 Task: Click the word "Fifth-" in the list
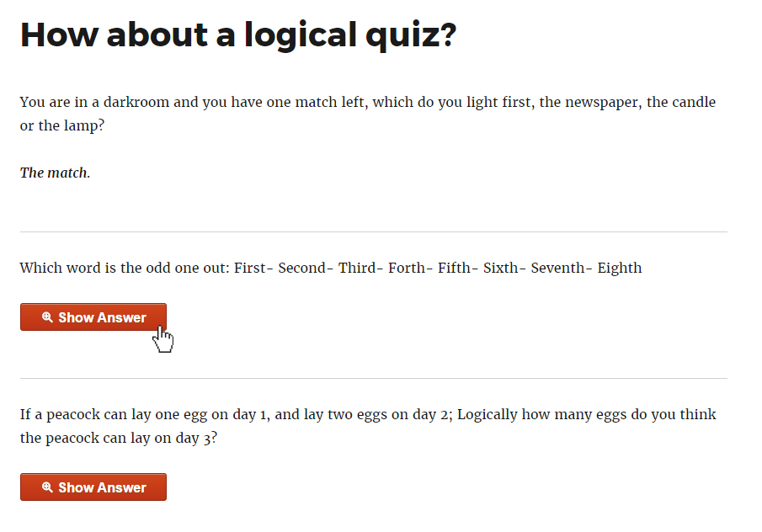pos(458,269)
